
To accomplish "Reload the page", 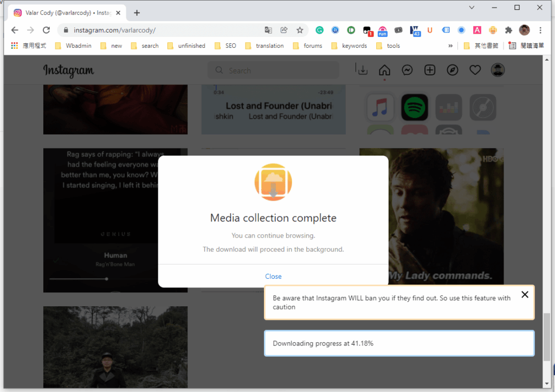I will coord(47,30).
